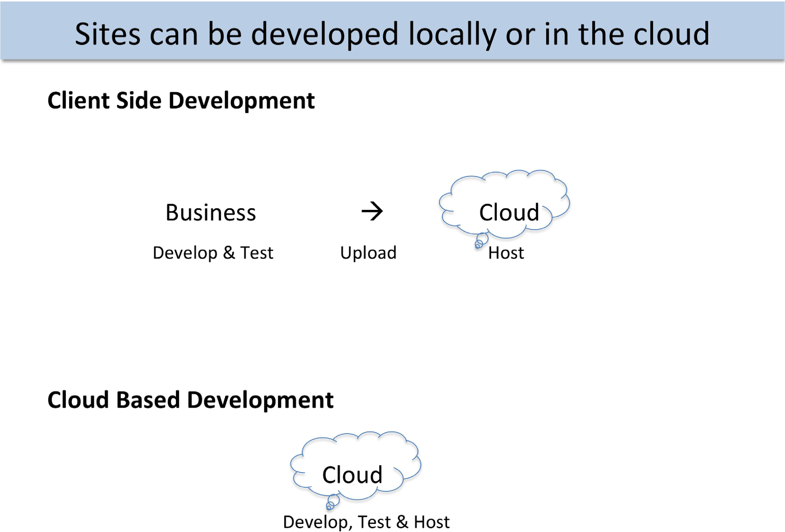785x532 pixels.
Task: Click the Develop, Test & Host caption
Action: click(366, 522)
